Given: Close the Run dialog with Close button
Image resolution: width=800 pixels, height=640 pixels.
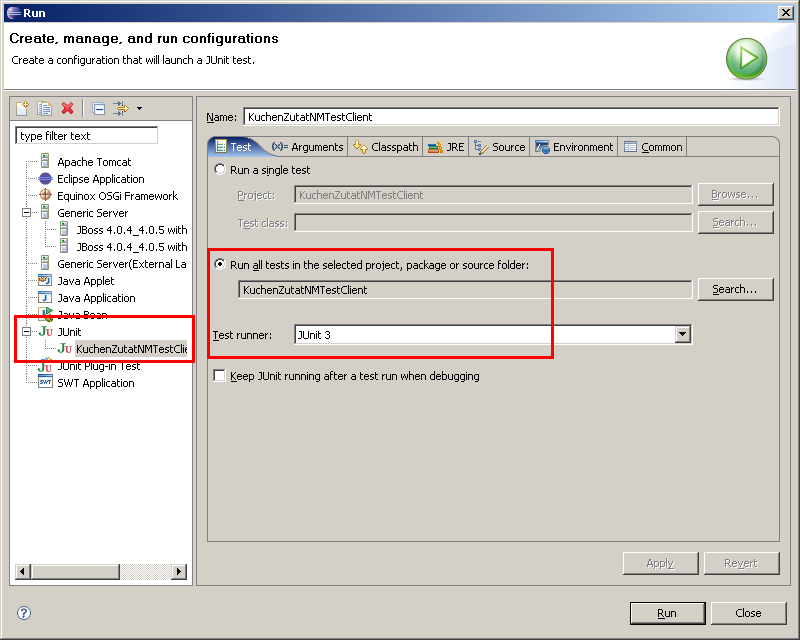Looking at the screenshot, I should coord(748,613).
